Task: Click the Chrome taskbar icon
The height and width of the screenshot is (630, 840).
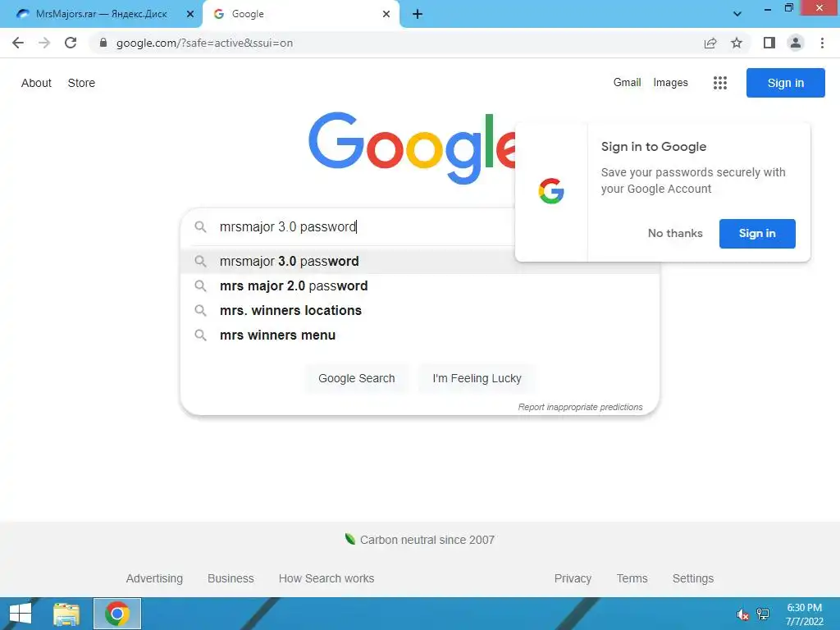Action: point(117,614)
